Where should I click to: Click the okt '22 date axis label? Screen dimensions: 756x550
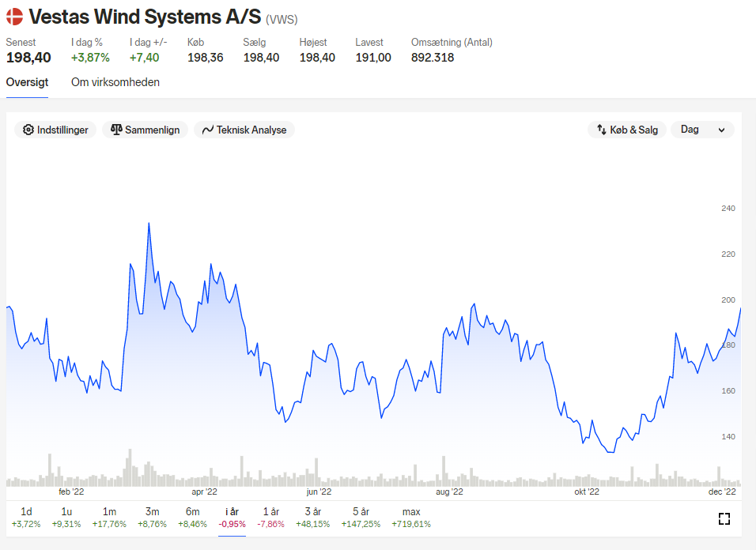(x=587, y=492)
